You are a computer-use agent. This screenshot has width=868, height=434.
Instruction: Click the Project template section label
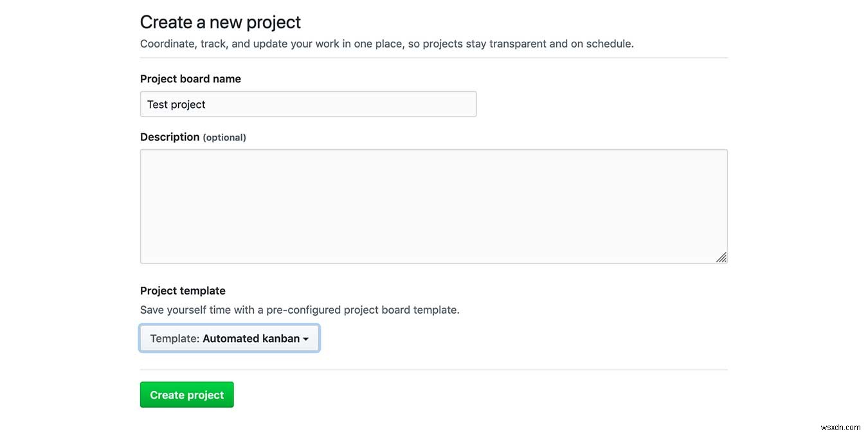tap(183, 290)
